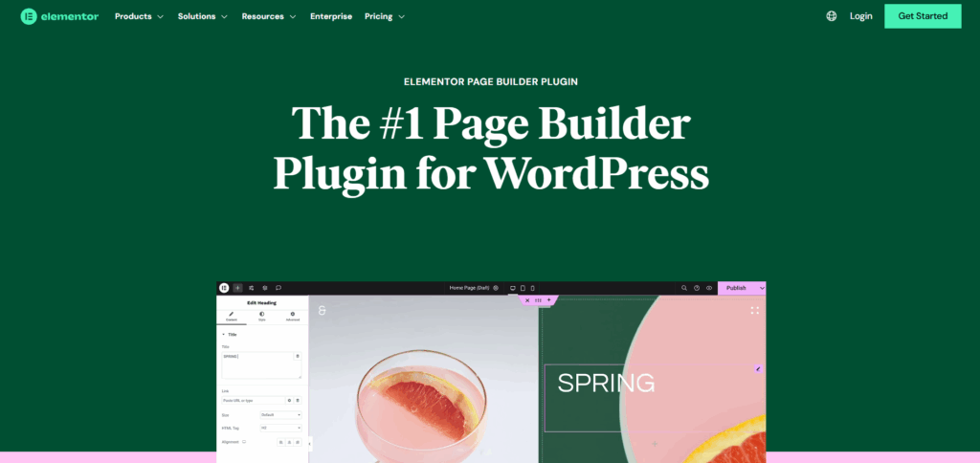The image size is (980, 463).
Task: Delete container using the X handle
Action: (527, 300)
